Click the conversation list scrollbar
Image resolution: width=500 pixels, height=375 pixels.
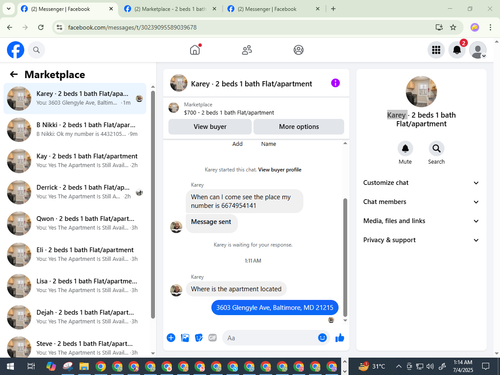153,204
